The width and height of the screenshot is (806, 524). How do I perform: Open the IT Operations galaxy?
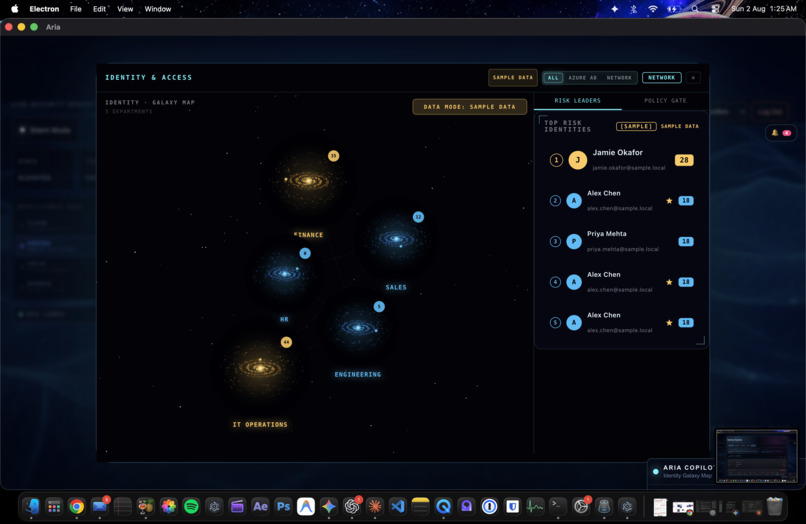[x=260, y=368]
